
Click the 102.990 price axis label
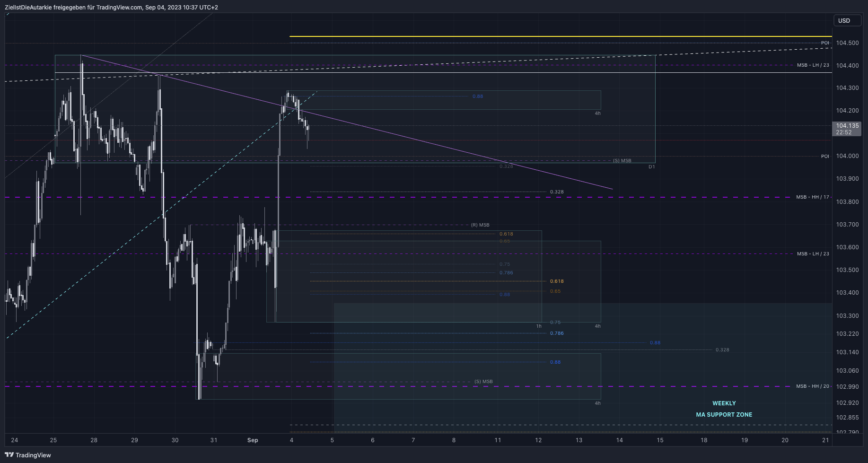click(x=847, y=387)
